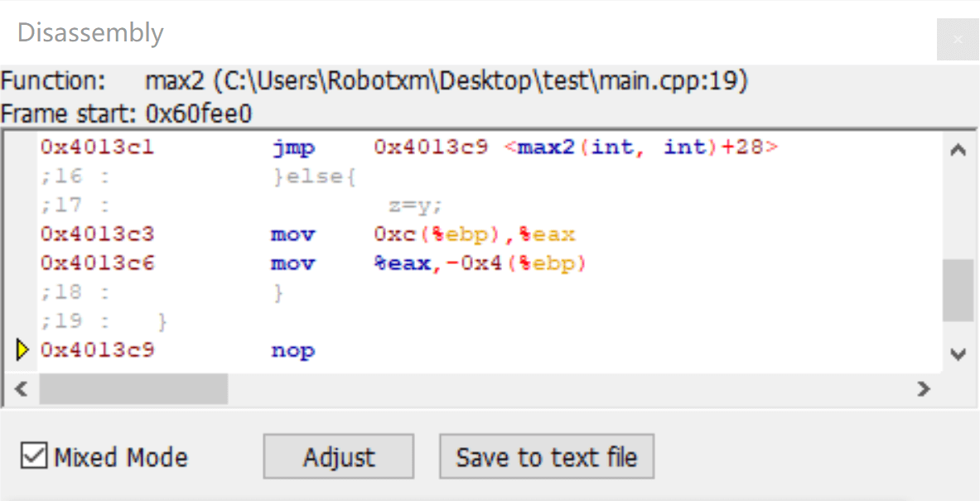Screen dimensions: 980x501
Task: Click the vertical scrollbar thumb
Action: tap(958, 290)
